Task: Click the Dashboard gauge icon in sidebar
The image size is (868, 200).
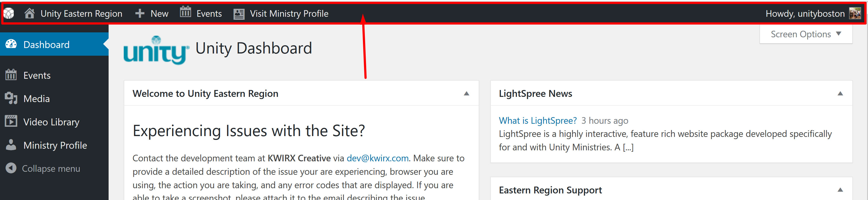Action: pos(11,44)
